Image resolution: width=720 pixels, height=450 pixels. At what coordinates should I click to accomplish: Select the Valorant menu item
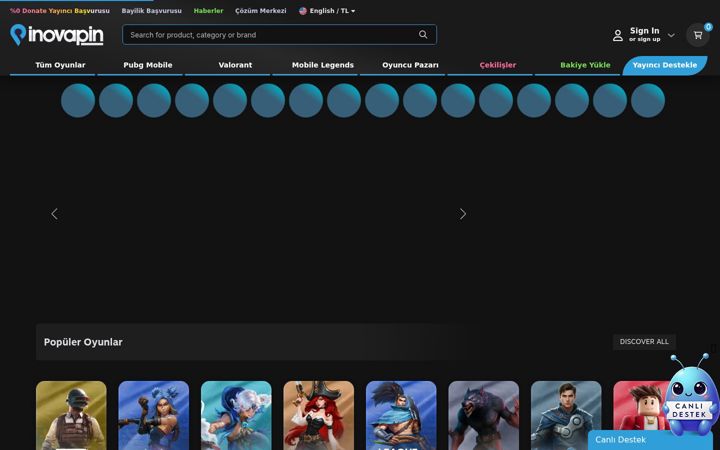[x=235, y=65]
